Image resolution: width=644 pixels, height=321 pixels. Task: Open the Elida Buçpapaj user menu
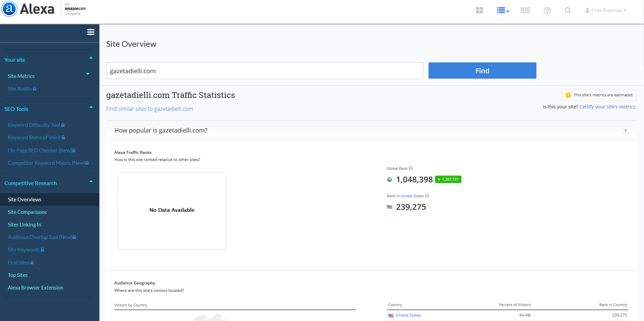[606, 11]
